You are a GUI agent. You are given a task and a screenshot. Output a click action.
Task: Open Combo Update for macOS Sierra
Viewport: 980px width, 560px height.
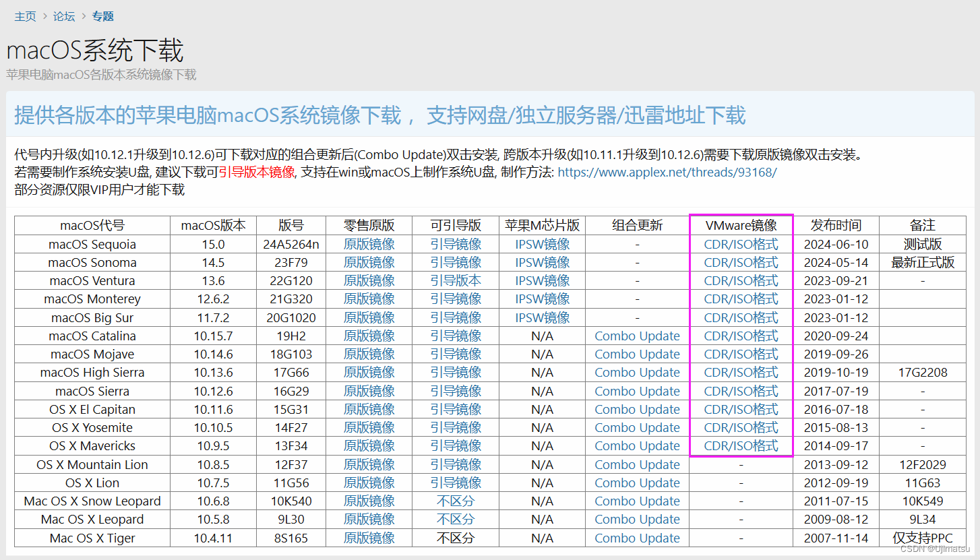637,391
